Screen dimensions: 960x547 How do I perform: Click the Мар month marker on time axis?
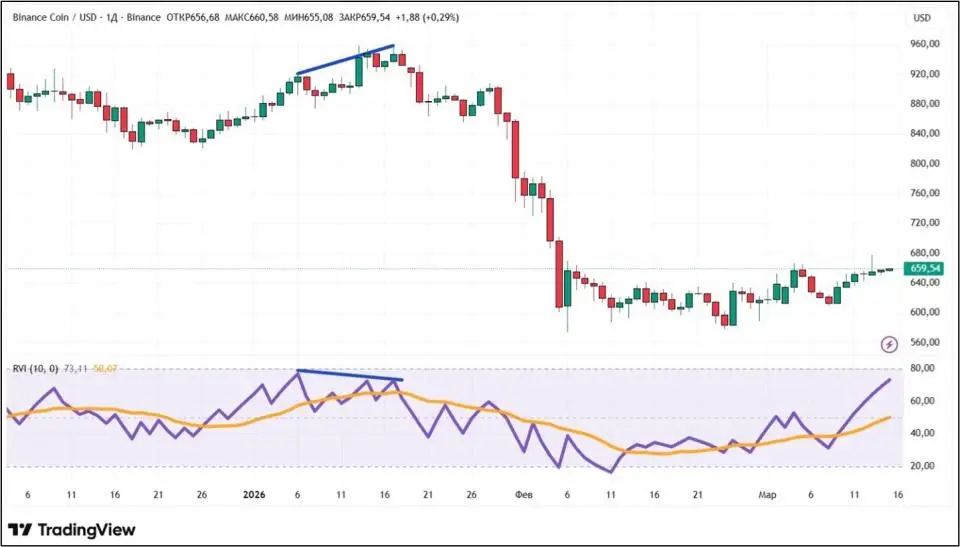[x=764, y=495]
